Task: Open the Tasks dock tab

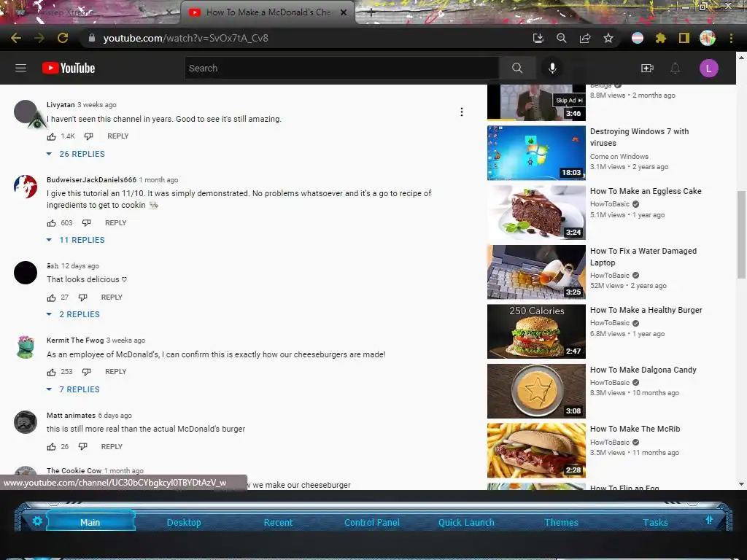Action: click(655, 522)
